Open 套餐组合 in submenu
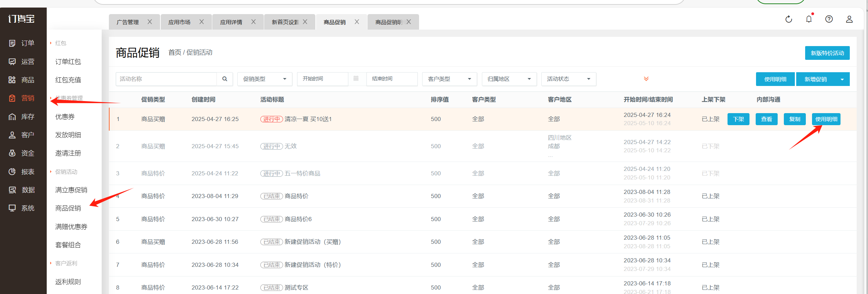The image size is (868, 294). (68, 245)
